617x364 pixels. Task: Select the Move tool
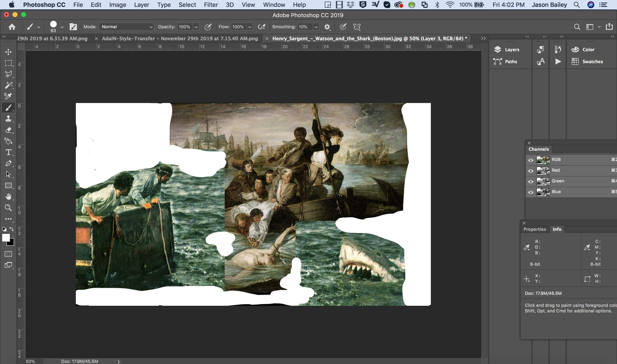[8, 52]
